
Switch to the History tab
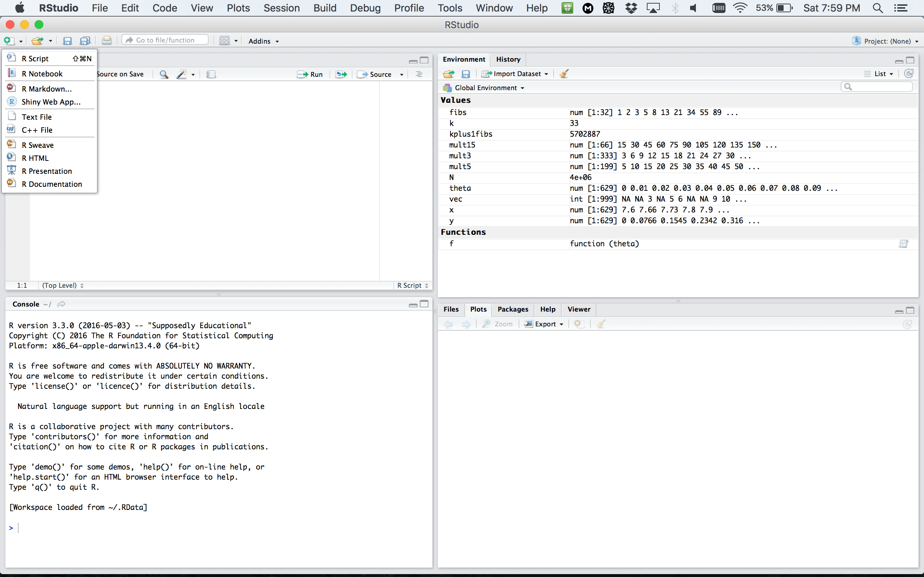(x=508, y=59)
